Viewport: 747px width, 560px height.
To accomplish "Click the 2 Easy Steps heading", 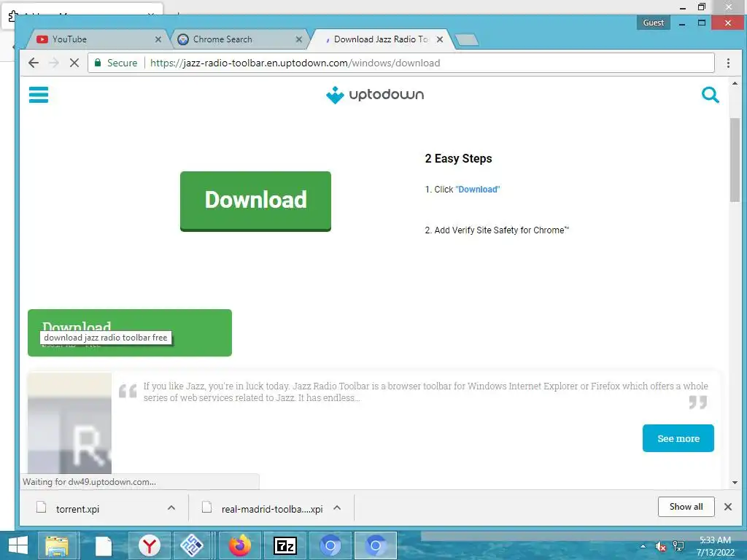I will [458, 158].
